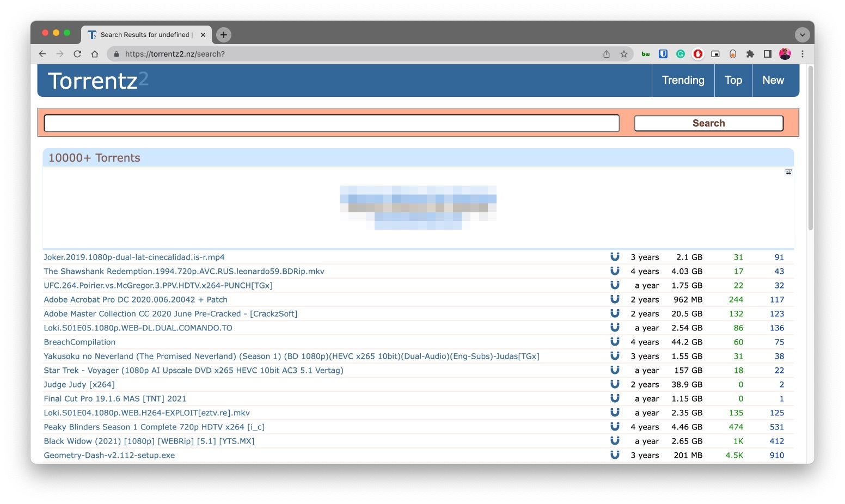Viewport: 845px width, 504px height.
Task: Open the Chrome three-dot menu
Action: [803, 54]
